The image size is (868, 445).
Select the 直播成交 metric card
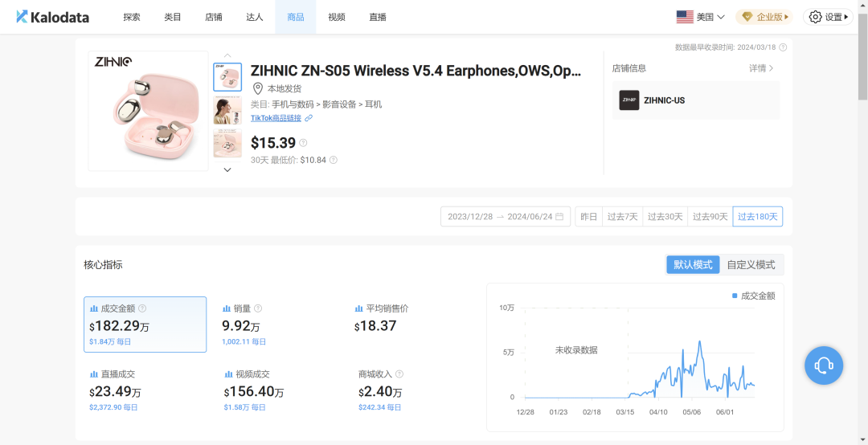coord(145,390)
